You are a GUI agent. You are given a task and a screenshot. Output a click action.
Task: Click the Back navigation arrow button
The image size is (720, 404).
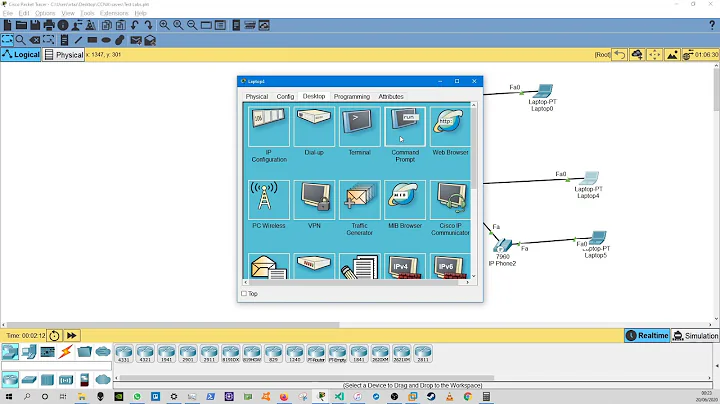click(619, 55)
